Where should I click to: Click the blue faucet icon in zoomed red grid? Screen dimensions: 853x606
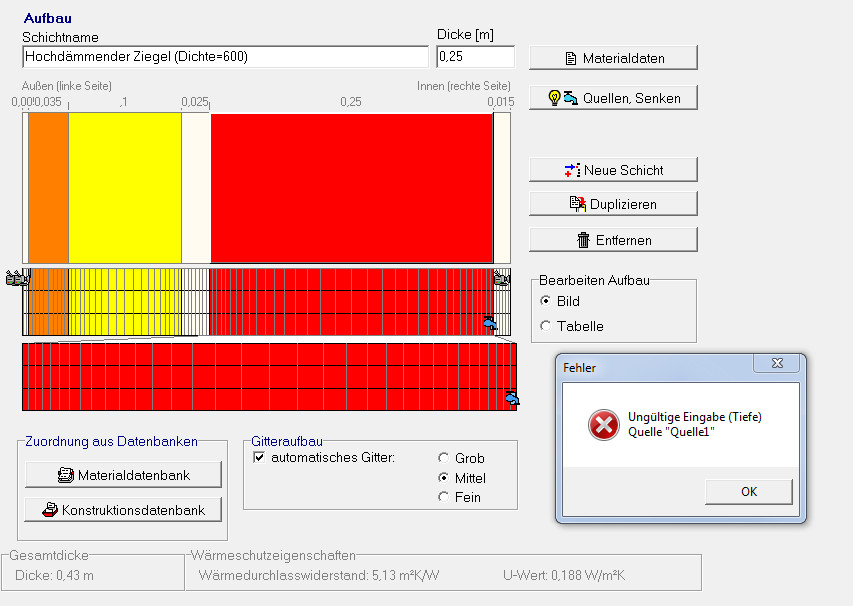512,399
